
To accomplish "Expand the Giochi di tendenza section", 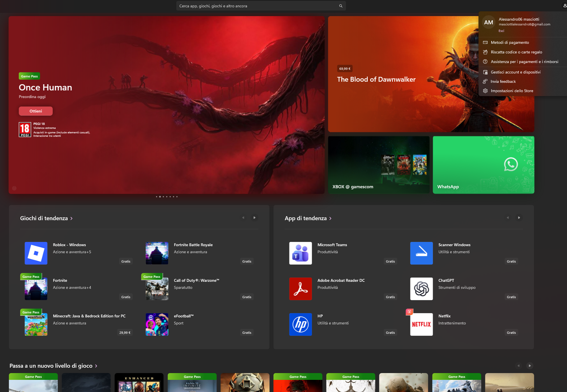I will (x=46, y=218).
